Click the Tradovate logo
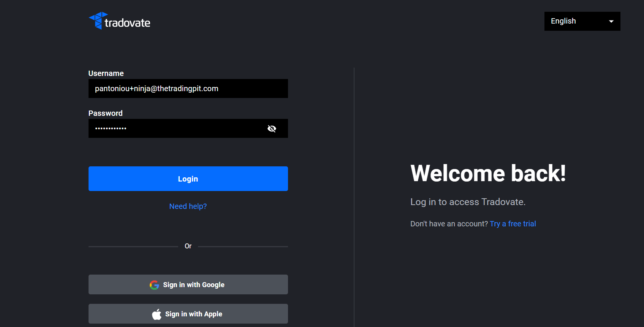644x327 pixels. (x=119, y=21)
